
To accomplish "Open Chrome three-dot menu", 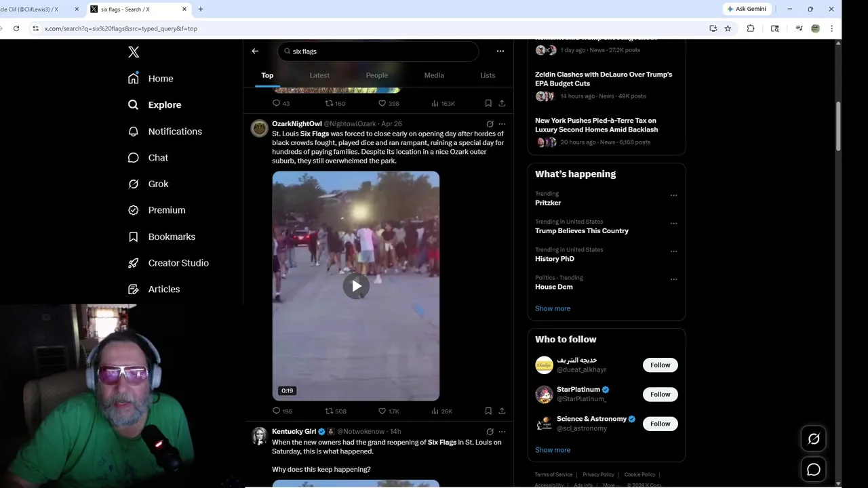I will pyautogui.click(x=832, y=28).
